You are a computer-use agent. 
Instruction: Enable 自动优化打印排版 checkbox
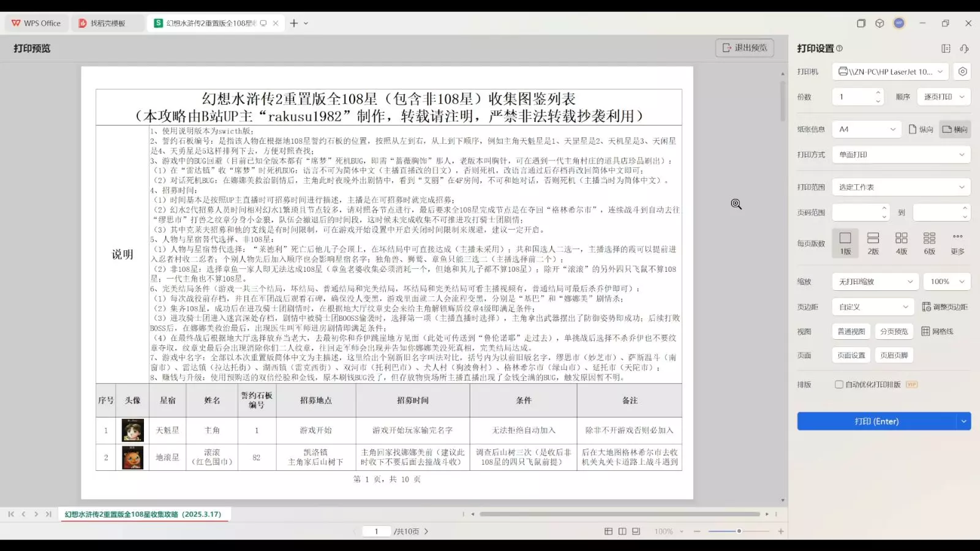839,384
